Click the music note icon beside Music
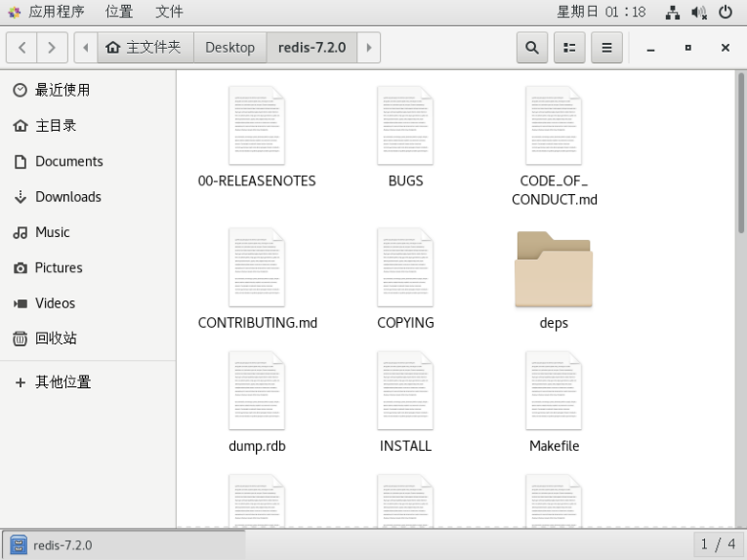Viewport: 747px width, 560px height. click(x=20, y=232)
